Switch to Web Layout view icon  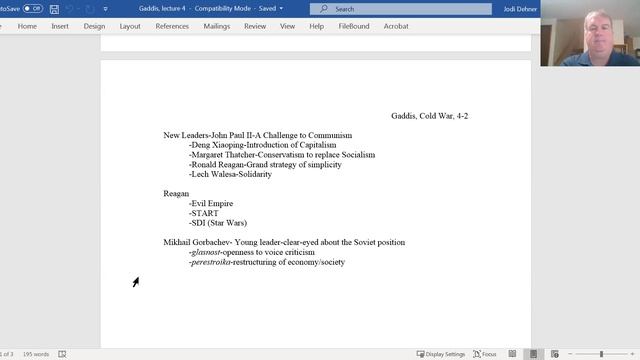coord(555,354)
